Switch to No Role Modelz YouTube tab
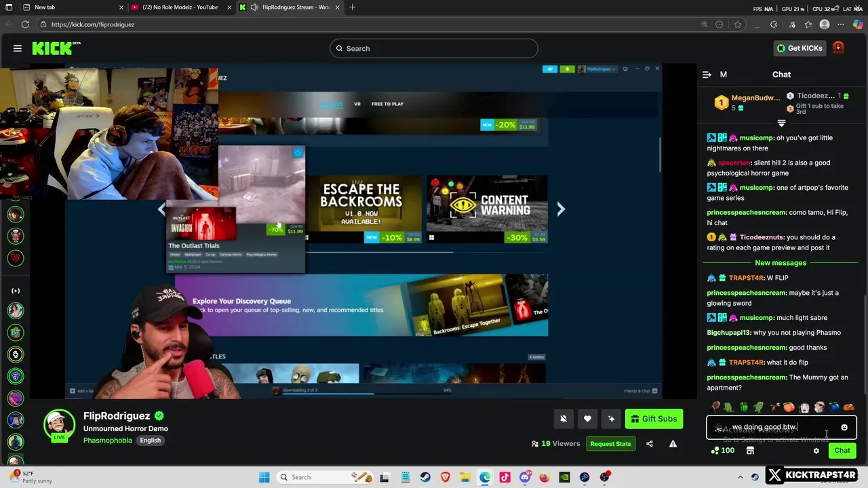Viewport: 868px width, 488px height. coord(180,7)
